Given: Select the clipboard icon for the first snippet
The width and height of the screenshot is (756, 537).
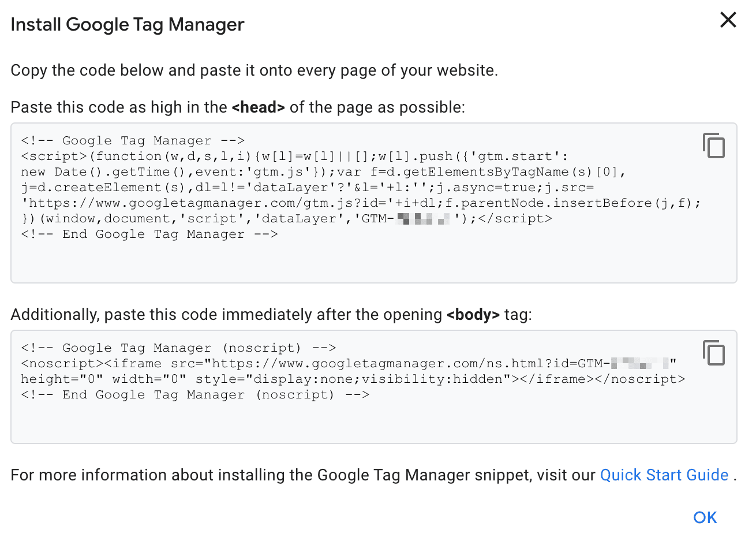Looking at the screenshot, I should click(x=714, y=146).
